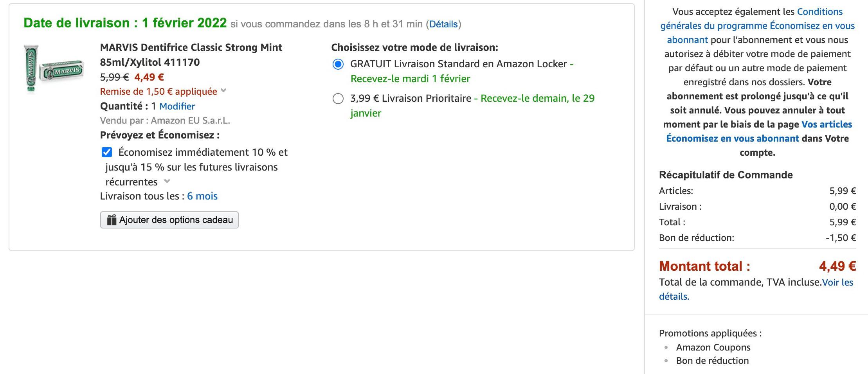Screen dimensions: 868x374
Task: Open the delivery date Détails link
Action: tap(443, 24)
